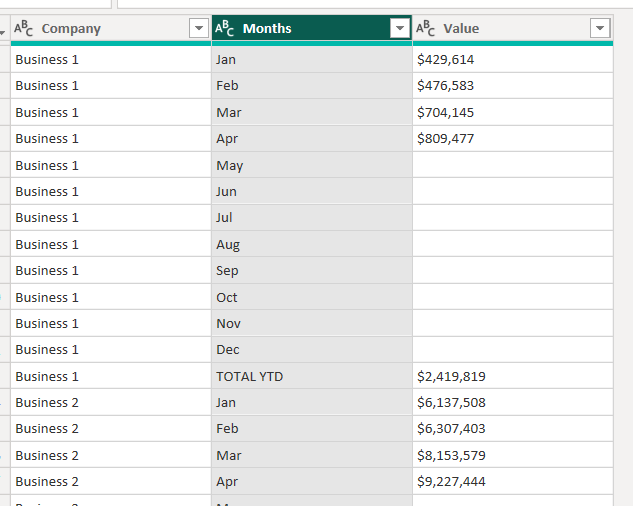The image size is (633, 506).
Task: Click the Sep cell for Business 1
Action: pyautogui.click(x=312, y=271)
